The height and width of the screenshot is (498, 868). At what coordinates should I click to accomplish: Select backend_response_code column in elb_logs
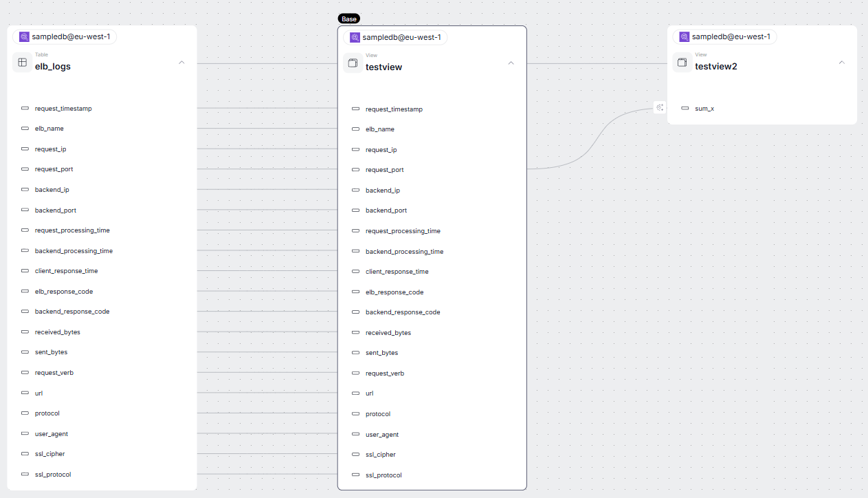(72, 312)
